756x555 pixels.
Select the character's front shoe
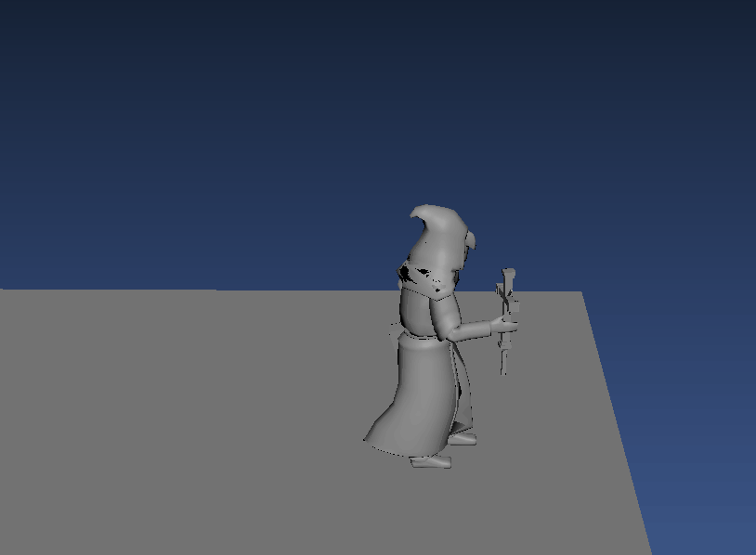(432, 460)
